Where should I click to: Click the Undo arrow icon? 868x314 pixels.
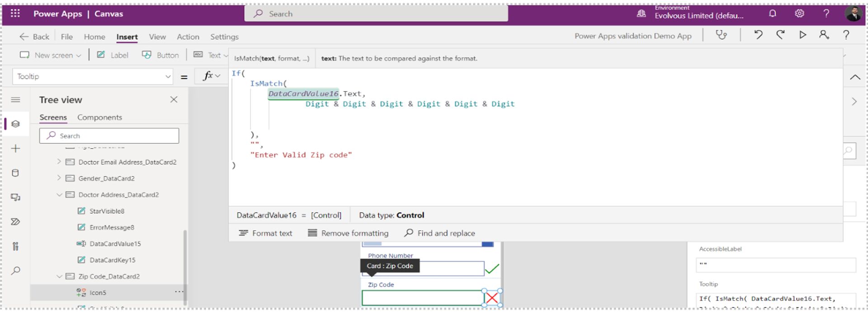758,35
